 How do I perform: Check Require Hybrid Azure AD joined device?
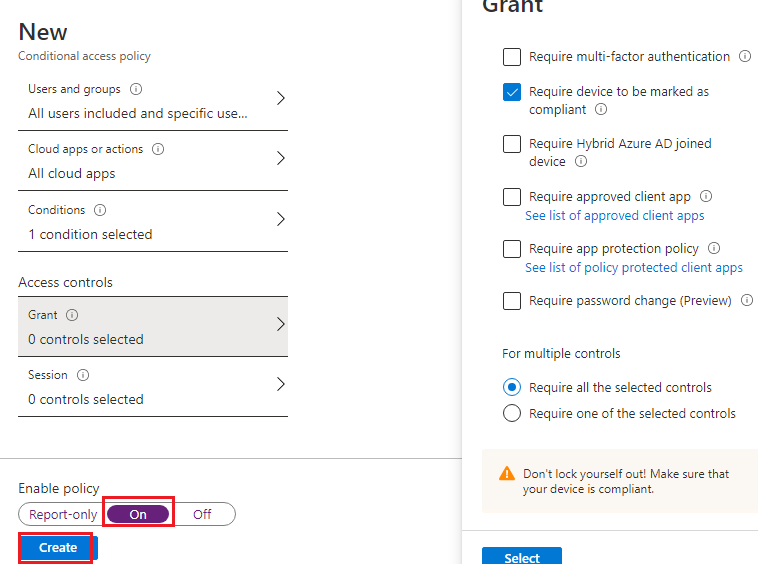coord(512,144)
